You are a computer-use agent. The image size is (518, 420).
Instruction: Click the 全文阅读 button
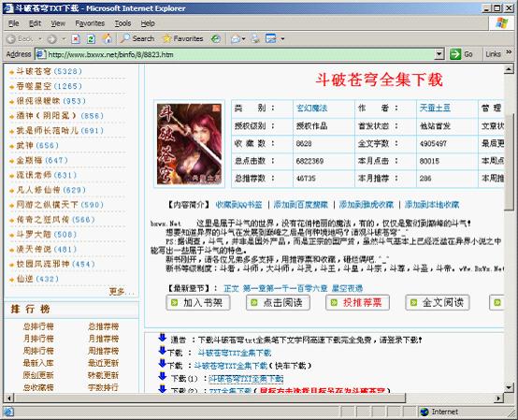(438, 302)
